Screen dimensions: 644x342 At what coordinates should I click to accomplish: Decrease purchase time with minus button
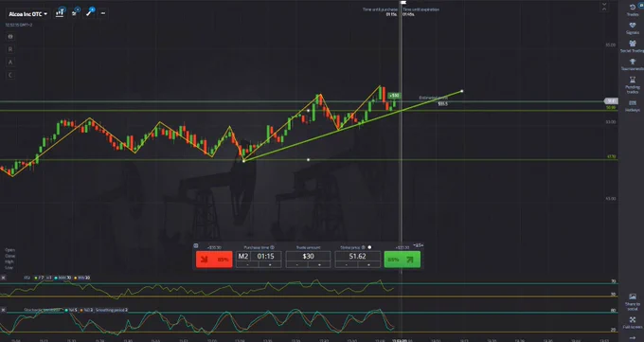[x=248, y=264]
